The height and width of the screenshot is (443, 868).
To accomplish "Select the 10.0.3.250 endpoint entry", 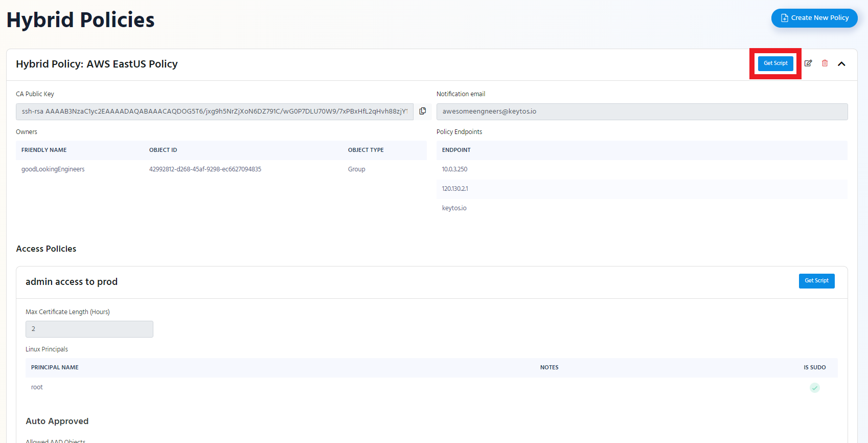I will [x=454, y=169].
